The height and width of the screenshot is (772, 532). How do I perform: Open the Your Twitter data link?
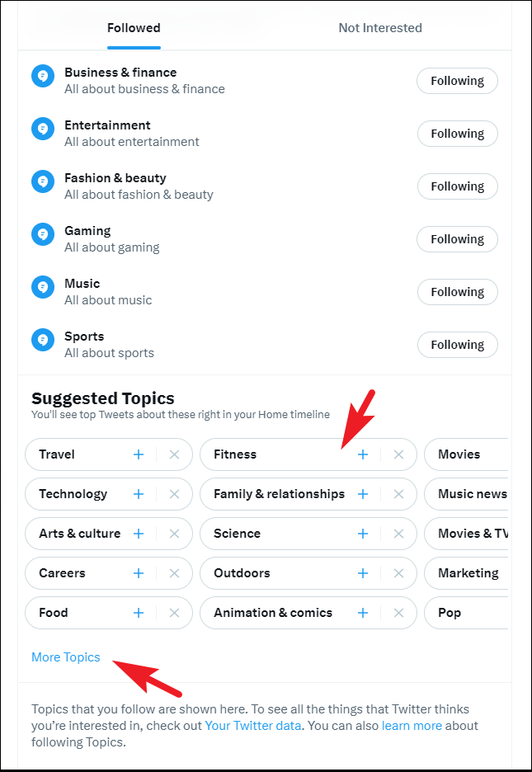(252, 725)
